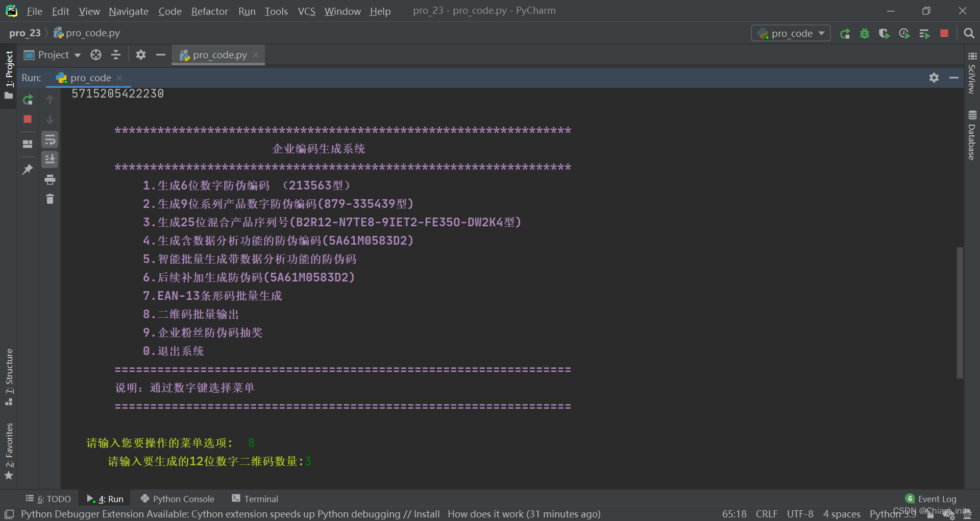This screenshot has height=521, width=980.
Task: Open the Run menu
Action: [247, 11]
